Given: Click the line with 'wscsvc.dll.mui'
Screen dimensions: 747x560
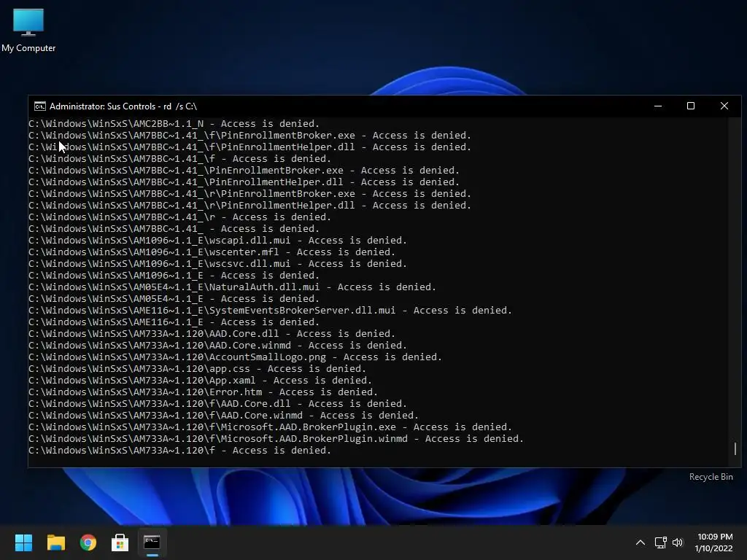Looking at the screenshot, I should 217,264.
